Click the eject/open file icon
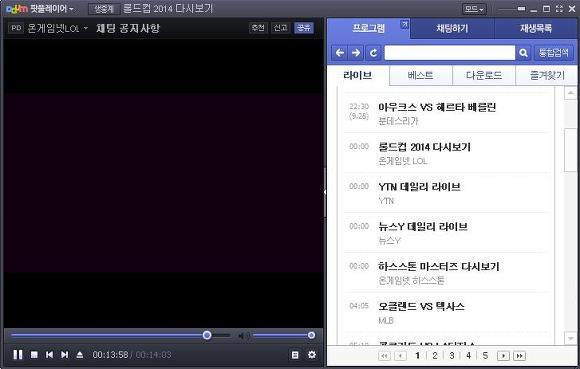The height and width of the screenshot is (369, 580). pyautogui.click(x=80, y=355)
